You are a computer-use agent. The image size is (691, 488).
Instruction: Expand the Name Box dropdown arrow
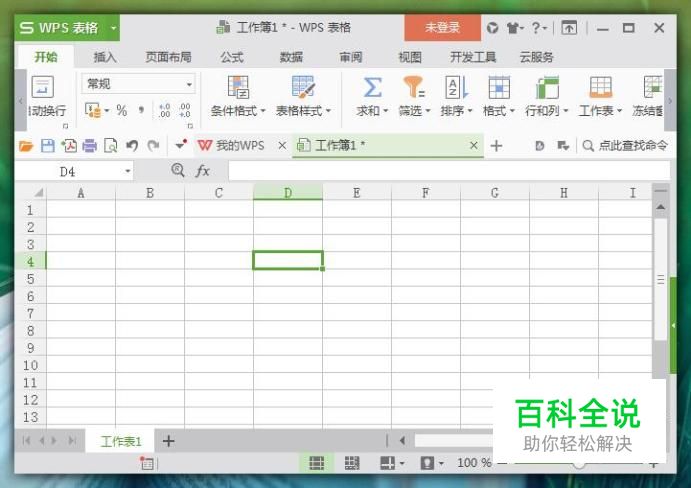(127, 171)
